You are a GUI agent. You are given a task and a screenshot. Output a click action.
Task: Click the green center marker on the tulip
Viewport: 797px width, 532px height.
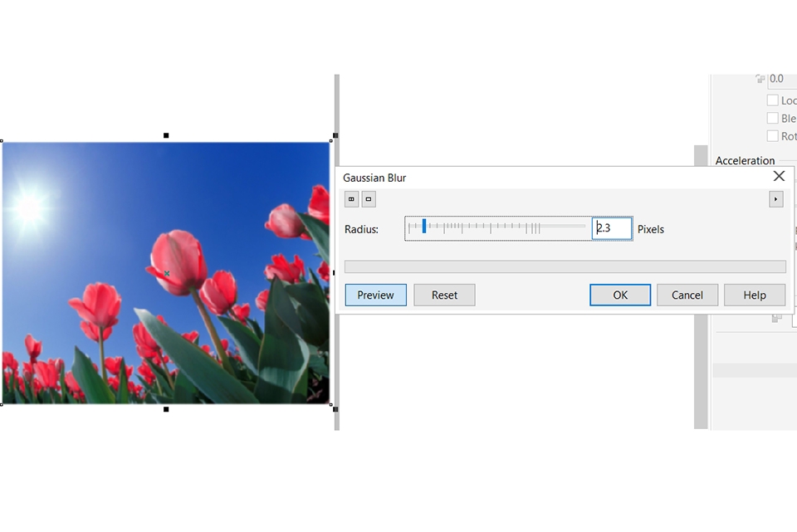click(x=165, y=272)
